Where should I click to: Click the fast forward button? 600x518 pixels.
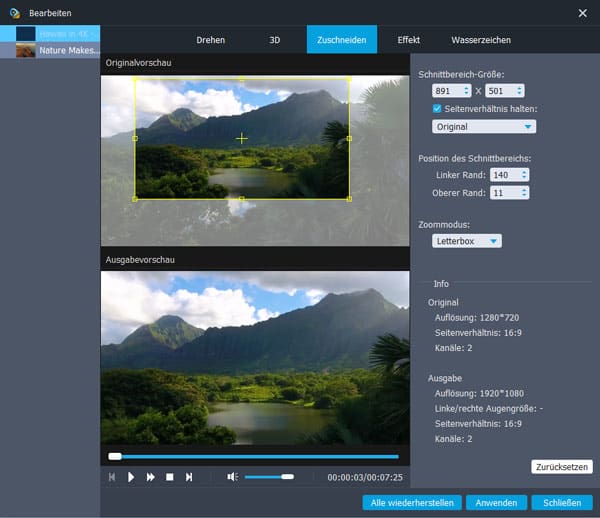coord(150,477)
